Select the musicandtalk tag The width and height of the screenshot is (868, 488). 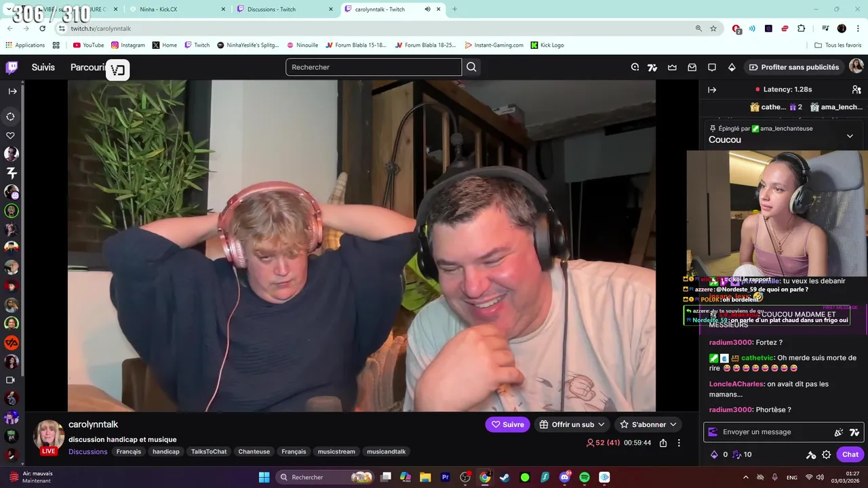pyautogui.click(x=387, y=451)
